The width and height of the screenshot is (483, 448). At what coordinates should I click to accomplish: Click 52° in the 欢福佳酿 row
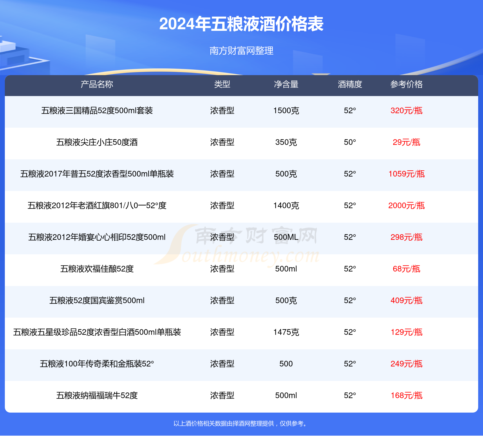pos(350,269)
